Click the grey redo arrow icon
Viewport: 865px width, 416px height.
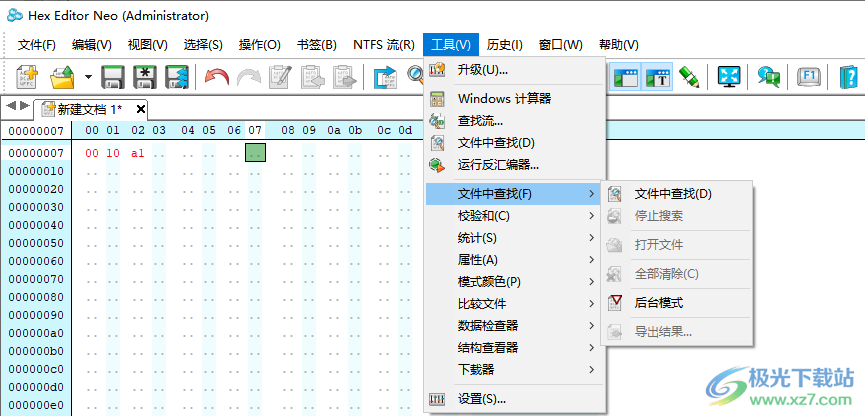click(249, 77)
